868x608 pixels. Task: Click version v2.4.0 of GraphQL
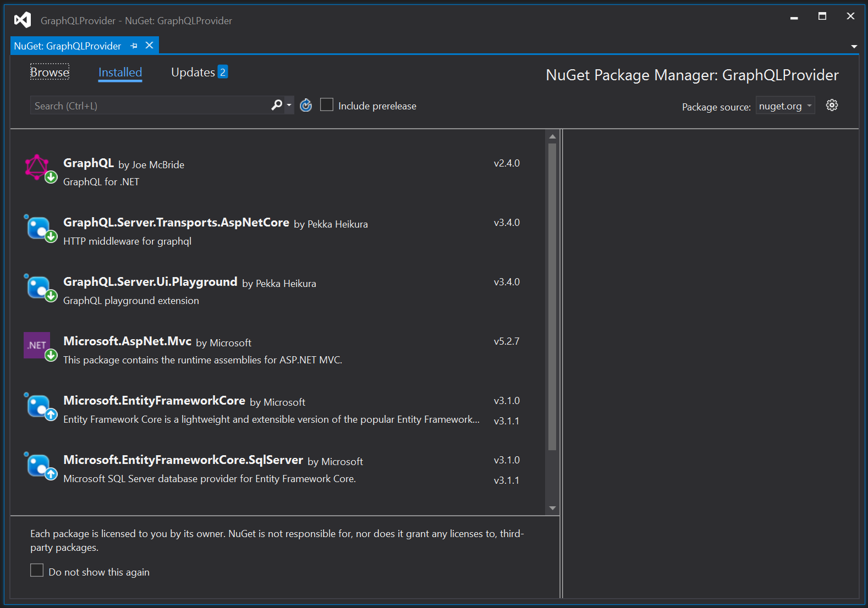coord(507,163)
